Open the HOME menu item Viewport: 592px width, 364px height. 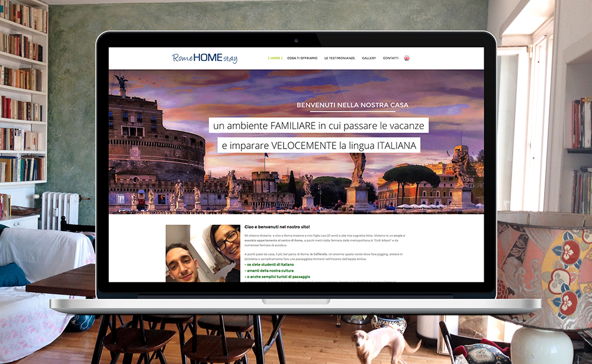point(275,58)
